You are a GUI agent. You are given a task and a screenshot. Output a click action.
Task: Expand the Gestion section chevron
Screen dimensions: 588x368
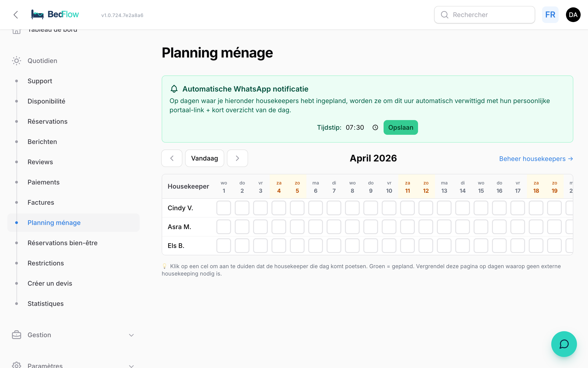coord(131,335)
